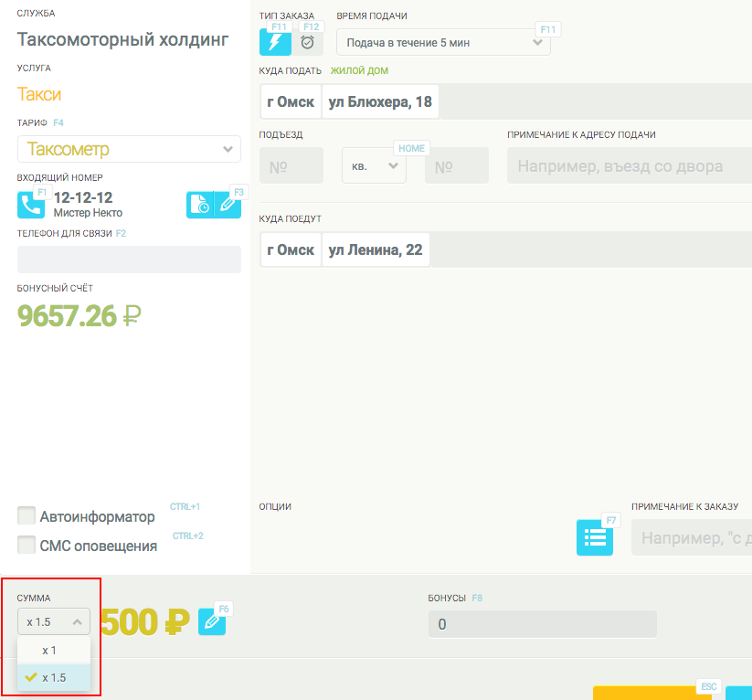Open the order options list icon
Viewport: 752px width, 700px height.
595,537
